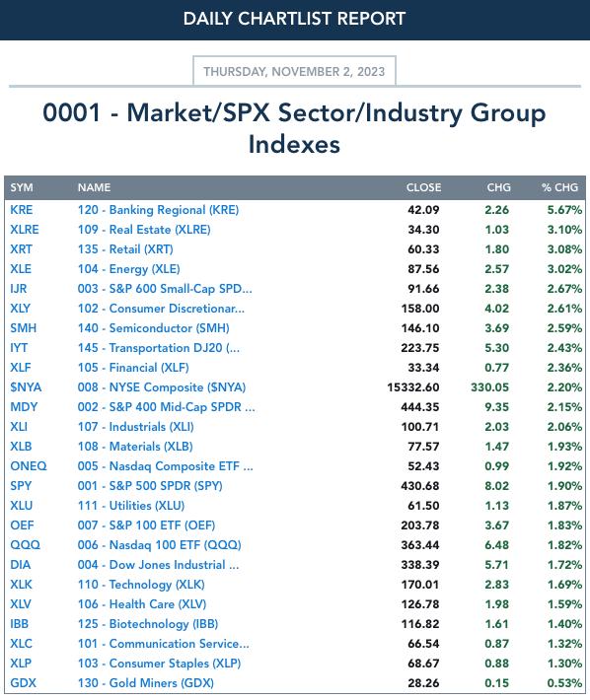Open the Technology (XLK) chart link
This screenshot has width=590, height=700.
(x=141, y=585)
